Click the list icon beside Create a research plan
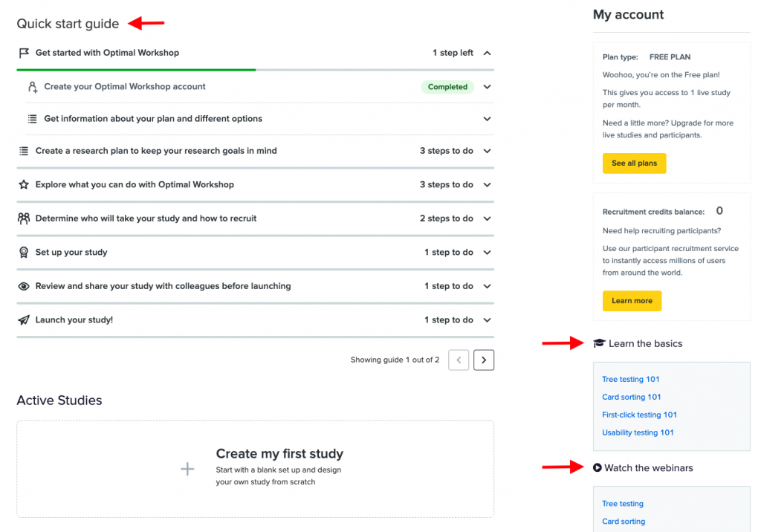Viewport: 761px width, 532px height. click(23, 151)
